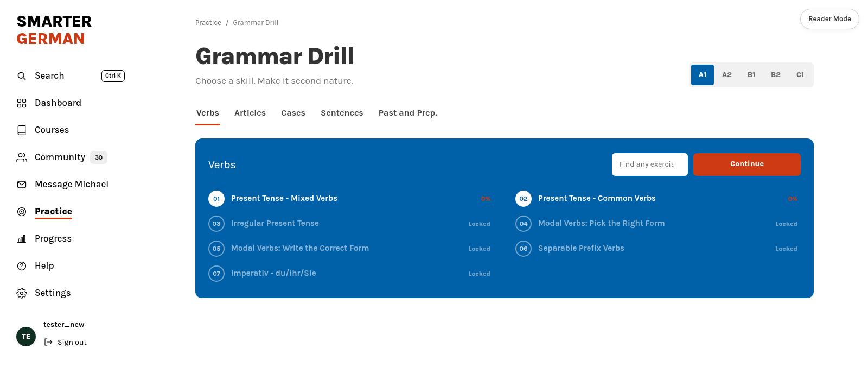Screen dimensions: 868x367
Task: Click the orange Continue button
Action: 747,164
